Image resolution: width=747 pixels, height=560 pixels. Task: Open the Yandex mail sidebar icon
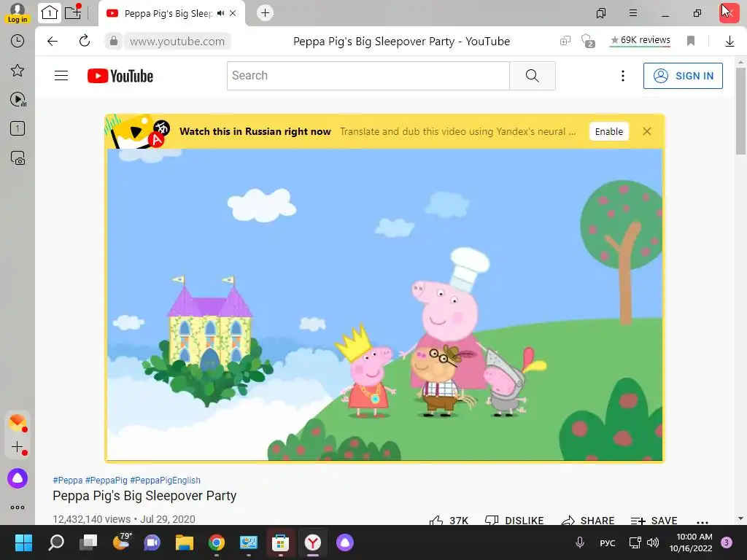pyautogui.click(x=18, y=422)
